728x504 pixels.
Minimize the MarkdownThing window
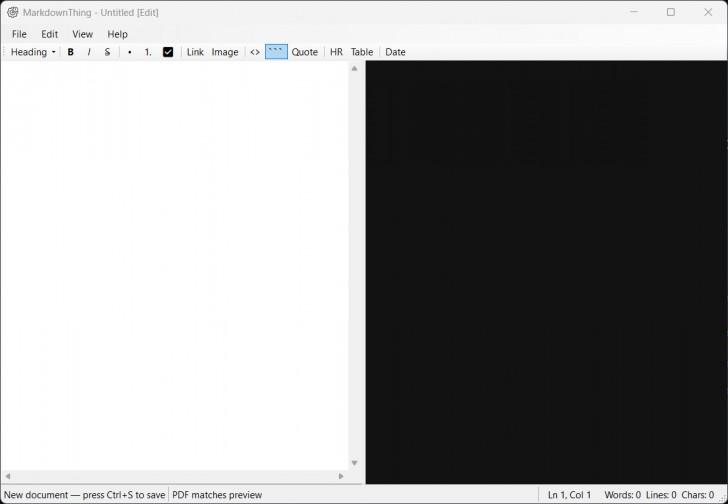coord(634,12)
